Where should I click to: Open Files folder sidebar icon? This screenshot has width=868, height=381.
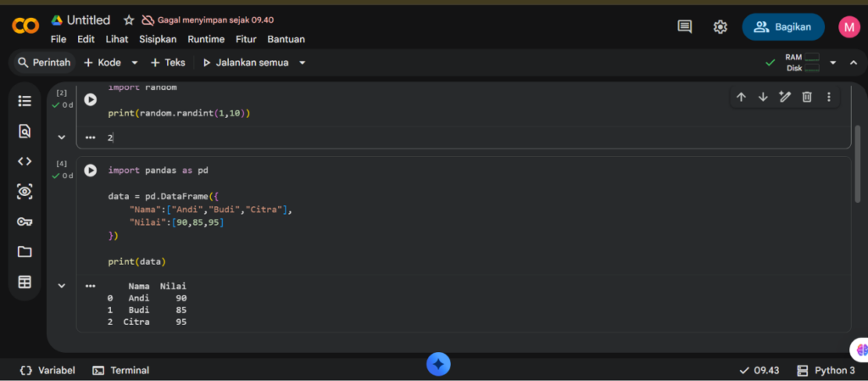25,252
